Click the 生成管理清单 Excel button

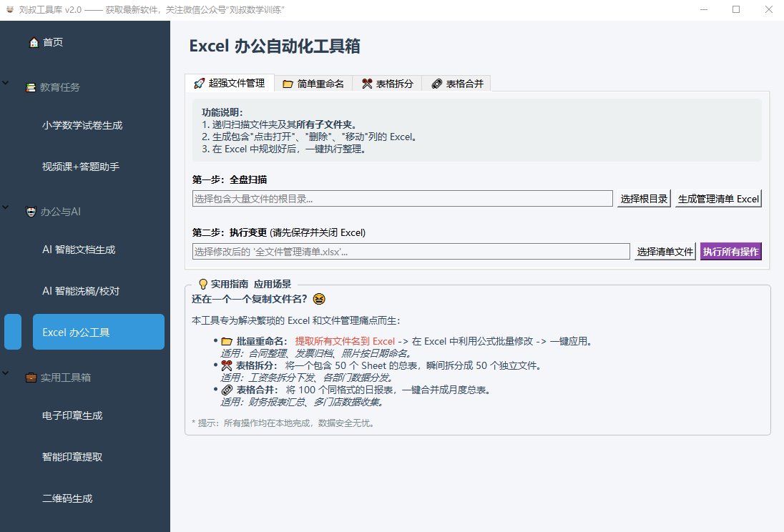pos(718,198)
